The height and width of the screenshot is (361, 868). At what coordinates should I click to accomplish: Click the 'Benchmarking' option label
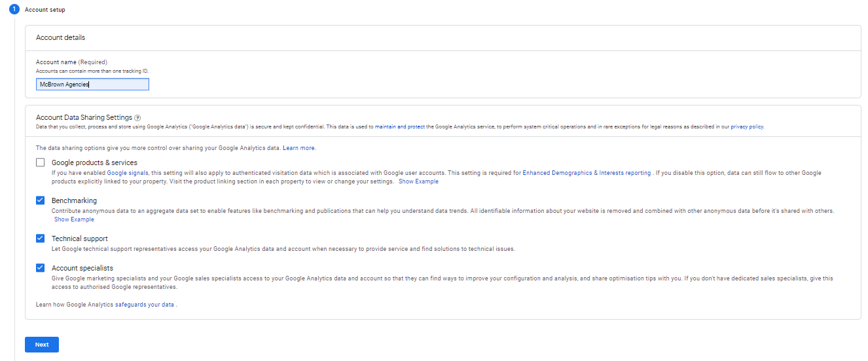(74, 200)
